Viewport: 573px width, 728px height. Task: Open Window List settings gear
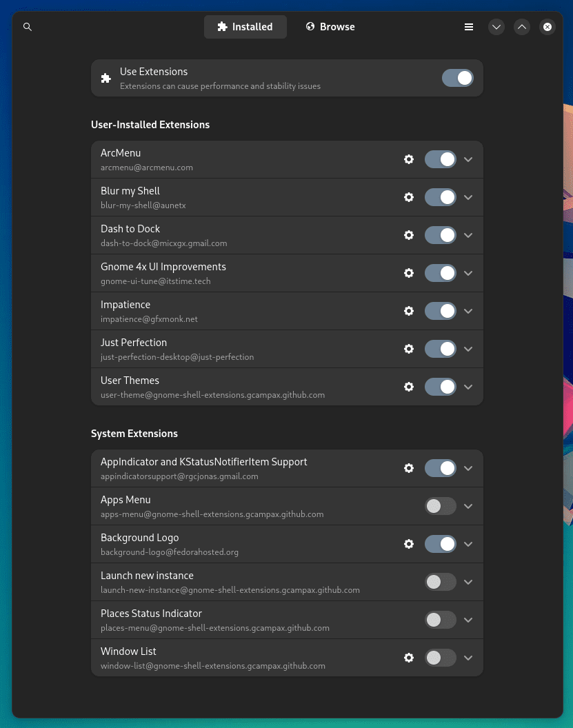click(x=409, y=658)
